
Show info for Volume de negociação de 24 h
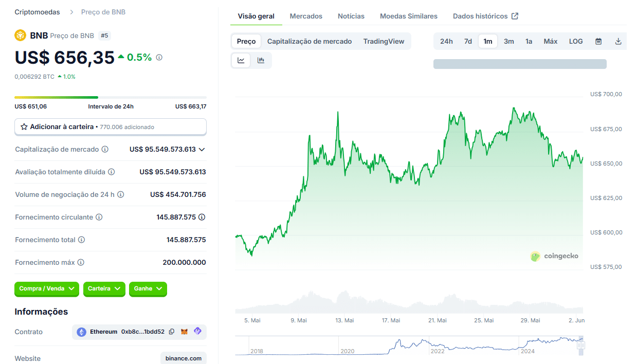(x=120, y=194)
